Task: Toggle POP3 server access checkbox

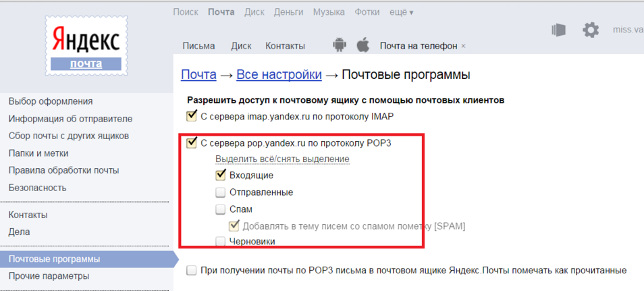Action: pos(192,143)
